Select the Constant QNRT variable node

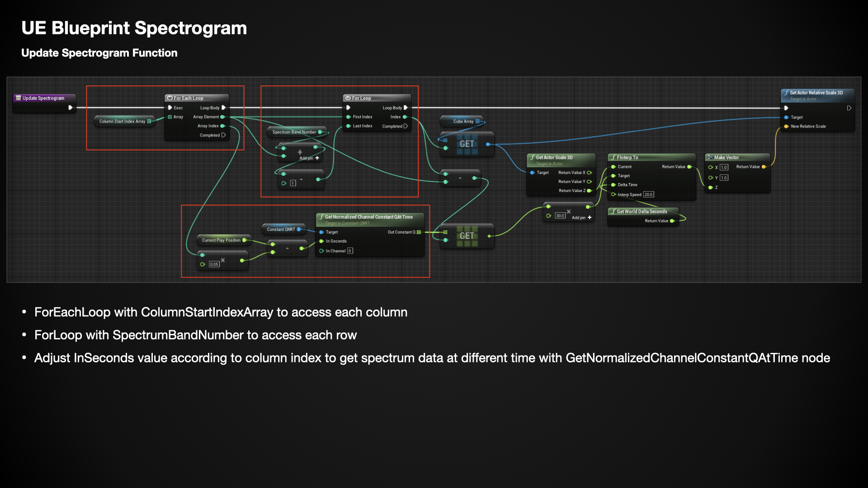pos(283,229)
